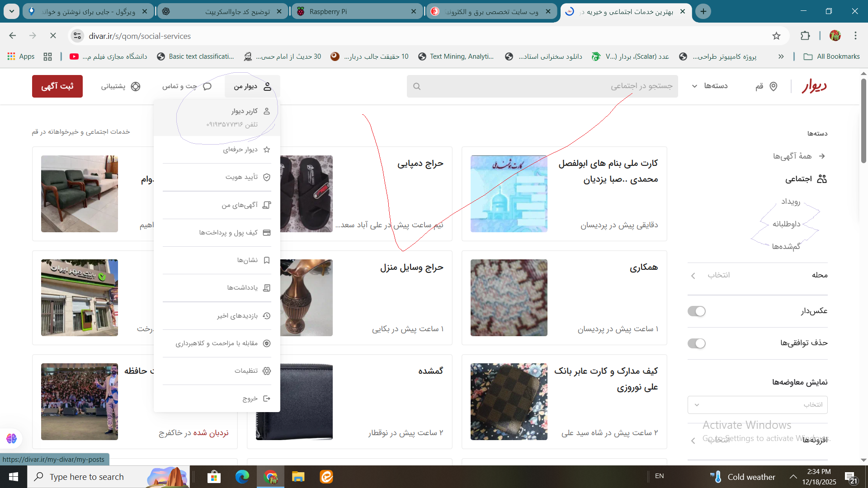Click the red ثبت آگهی button
The height and width of the screenshot is (488, 868).
(57, 86)
